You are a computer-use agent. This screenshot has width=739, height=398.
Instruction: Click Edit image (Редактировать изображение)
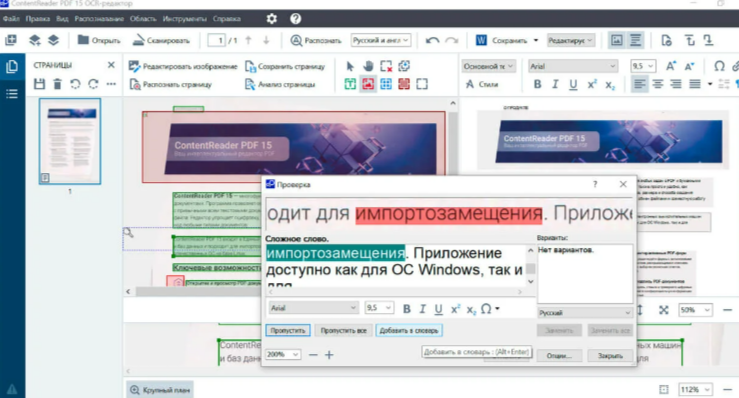183,66
